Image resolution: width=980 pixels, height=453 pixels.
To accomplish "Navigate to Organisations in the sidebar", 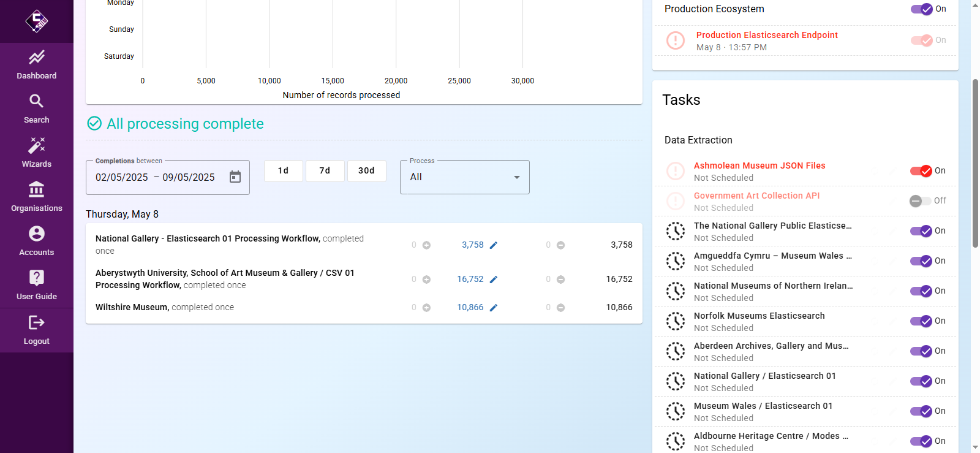I will 37,197.
